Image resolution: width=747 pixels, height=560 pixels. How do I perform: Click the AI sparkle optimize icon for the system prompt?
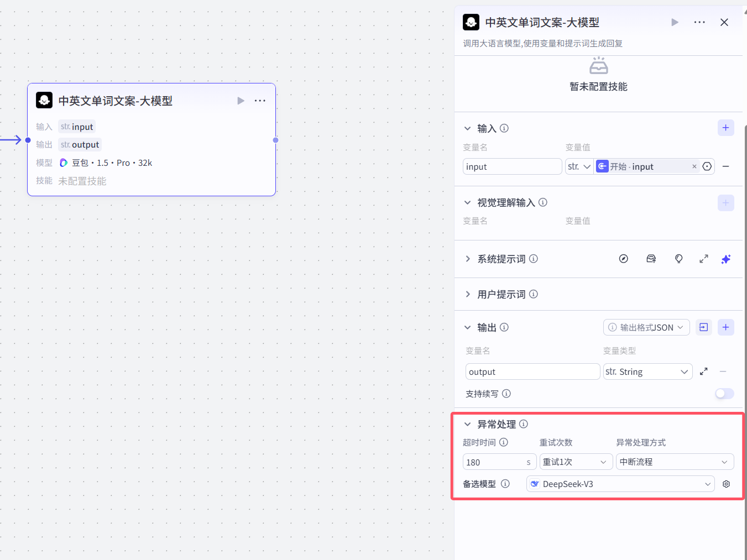tap(726, 259)
